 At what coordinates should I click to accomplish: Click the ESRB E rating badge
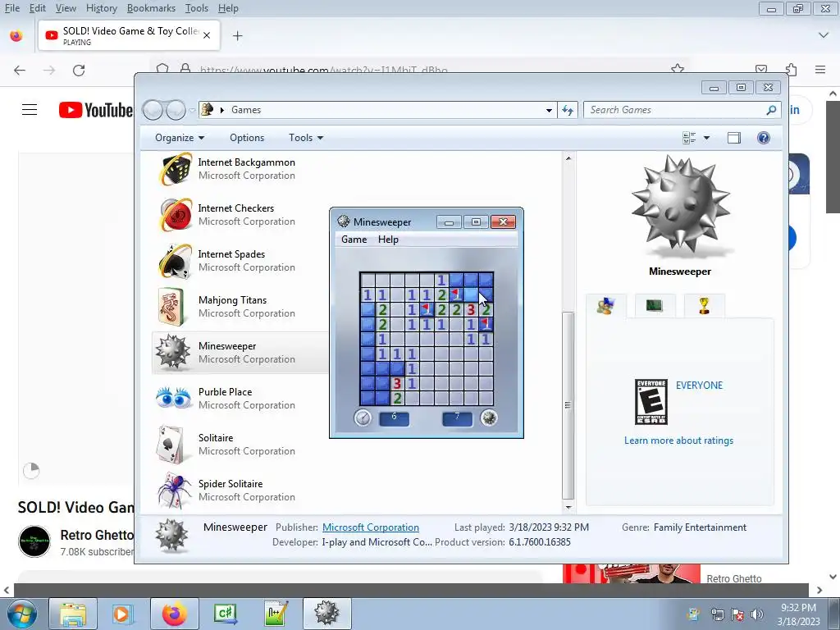[651, 402]
